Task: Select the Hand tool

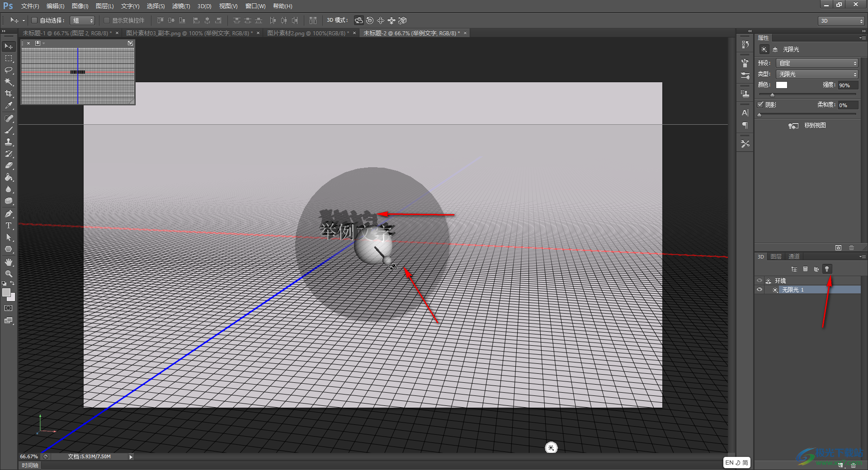Action: [9, 262]
